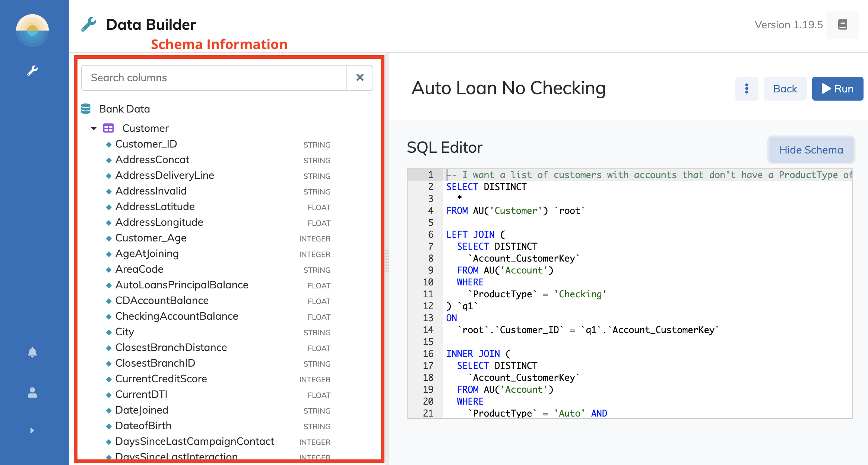The width and height of the screenshot is (868, 465).
Task: Click the Customer table name
Action: click(x=145, y=128)
